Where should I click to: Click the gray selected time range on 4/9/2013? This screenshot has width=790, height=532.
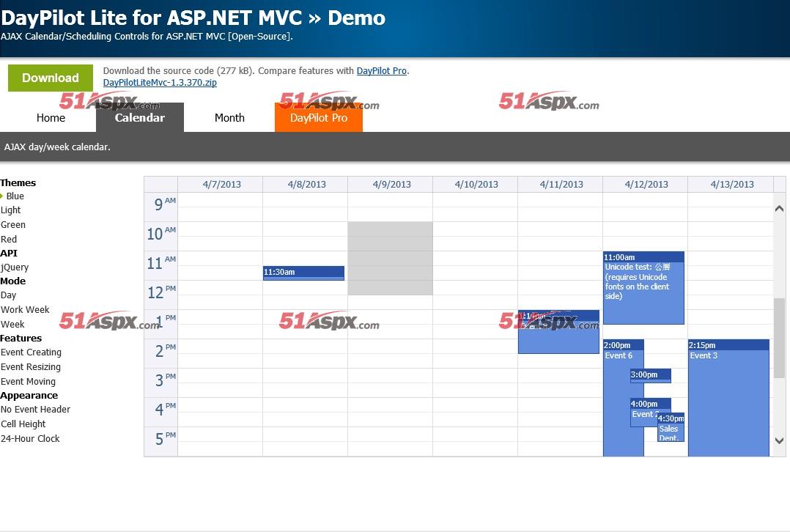click(x=390, y=259)
